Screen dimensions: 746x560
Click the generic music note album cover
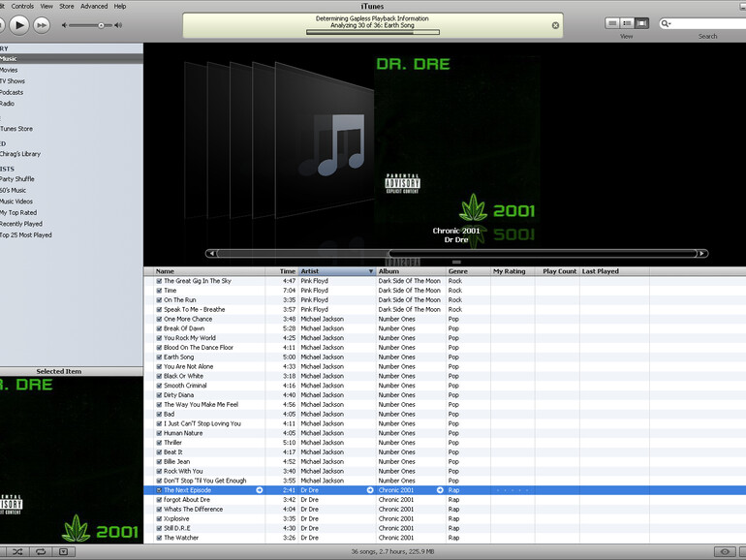(325, 142)
